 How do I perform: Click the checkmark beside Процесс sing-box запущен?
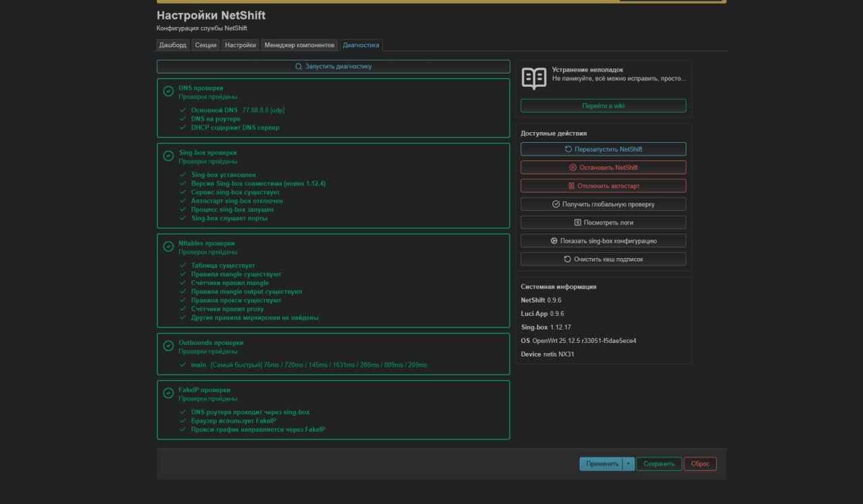[183, 210]
